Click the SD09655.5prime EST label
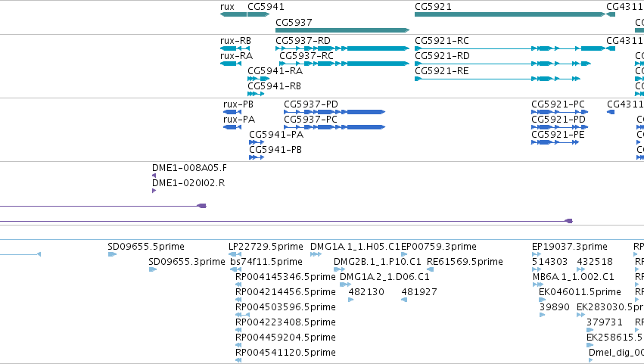Screen dimensions: 644x364 146,247
